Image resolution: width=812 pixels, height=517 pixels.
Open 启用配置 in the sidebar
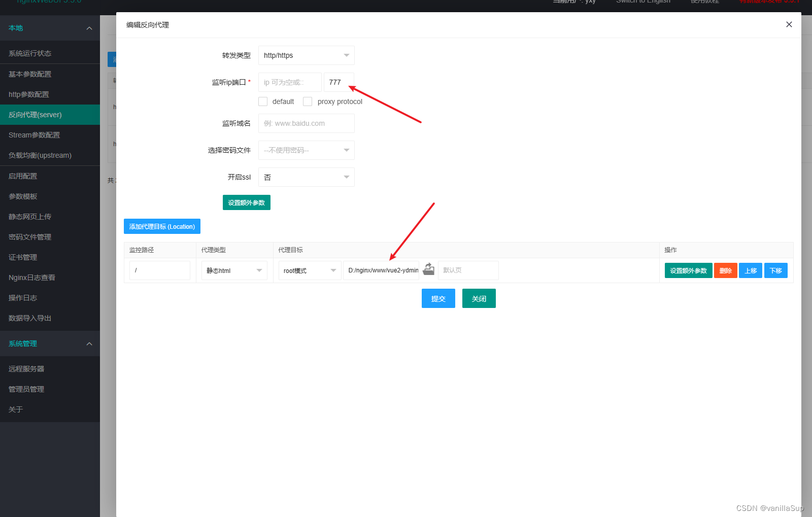coord(50,176)
